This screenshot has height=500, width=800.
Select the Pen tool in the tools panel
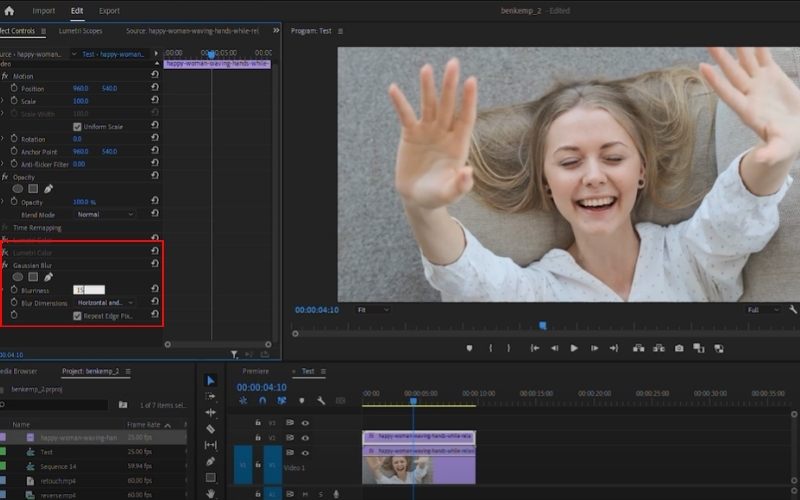tap(210, 461)
